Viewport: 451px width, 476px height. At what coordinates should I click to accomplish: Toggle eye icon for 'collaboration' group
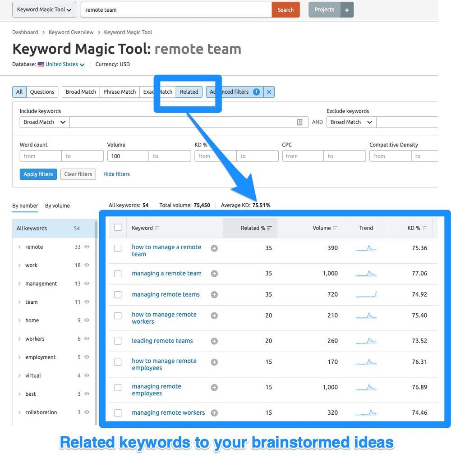pos(87,412)
